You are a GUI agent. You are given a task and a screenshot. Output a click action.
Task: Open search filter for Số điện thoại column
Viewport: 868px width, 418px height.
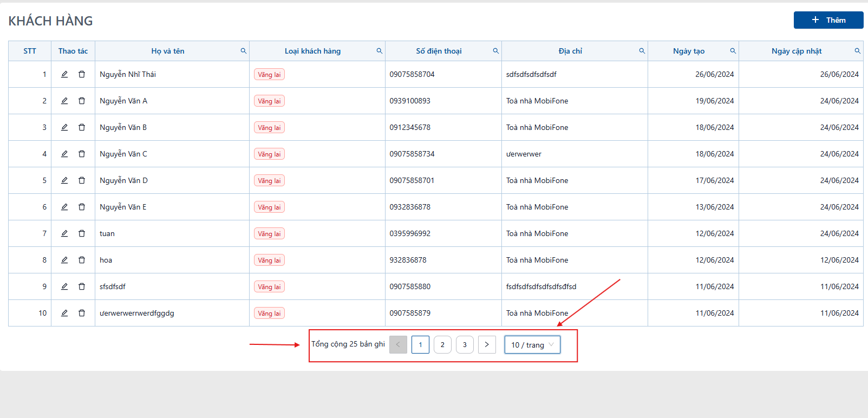click(x=496, y=51)
